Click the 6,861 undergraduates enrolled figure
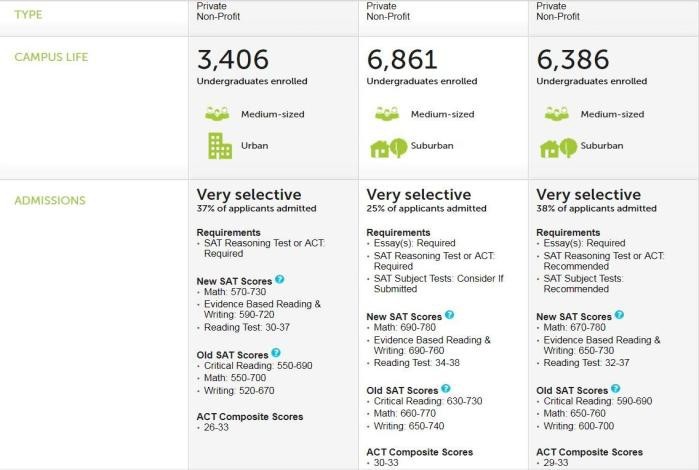This screenshot has height=470, width=699. pos(402,59)
